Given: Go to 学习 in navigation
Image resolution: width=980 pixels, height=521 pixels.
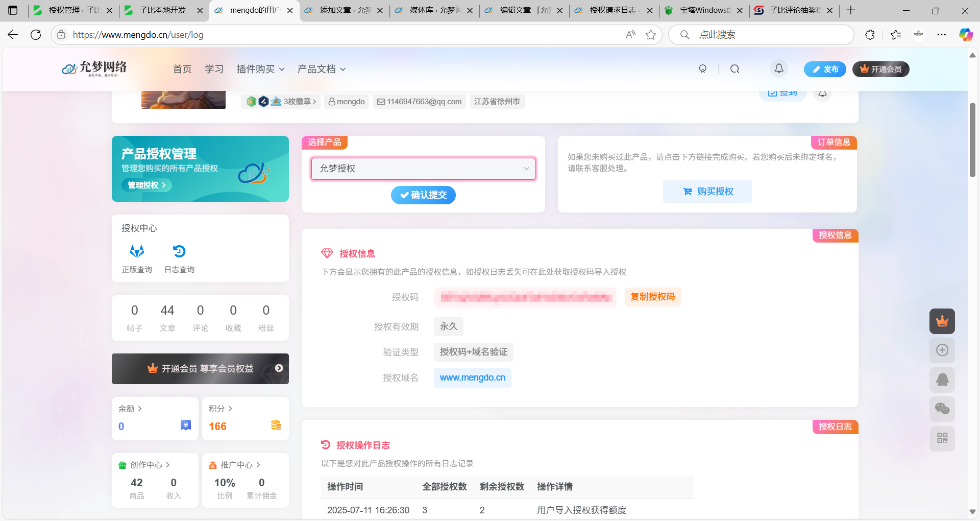Looking at the screenshot, I should click(x=214, y=69).
